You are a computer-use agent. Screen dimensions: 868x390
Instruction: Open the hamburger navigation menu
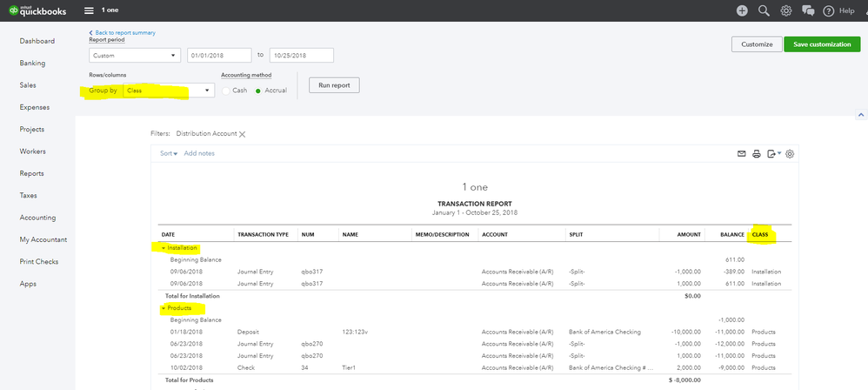(x=89, y=10)
